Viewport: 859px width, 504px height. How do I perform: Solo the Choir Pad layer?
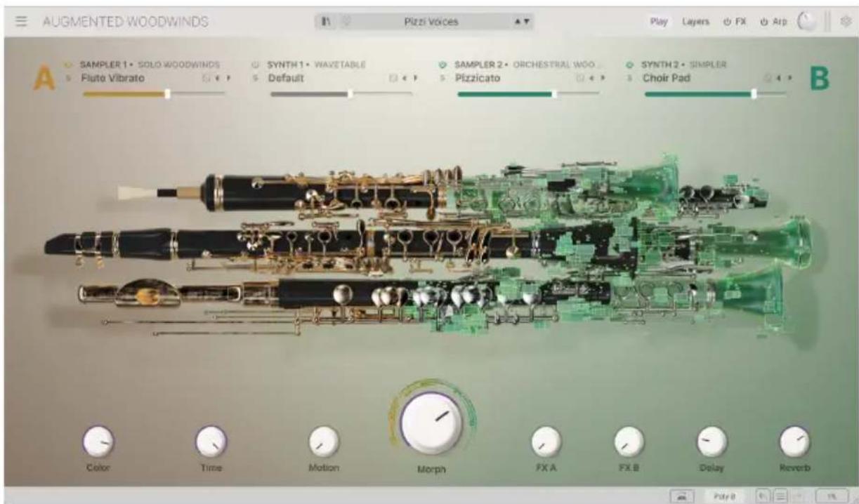[631, 78]
